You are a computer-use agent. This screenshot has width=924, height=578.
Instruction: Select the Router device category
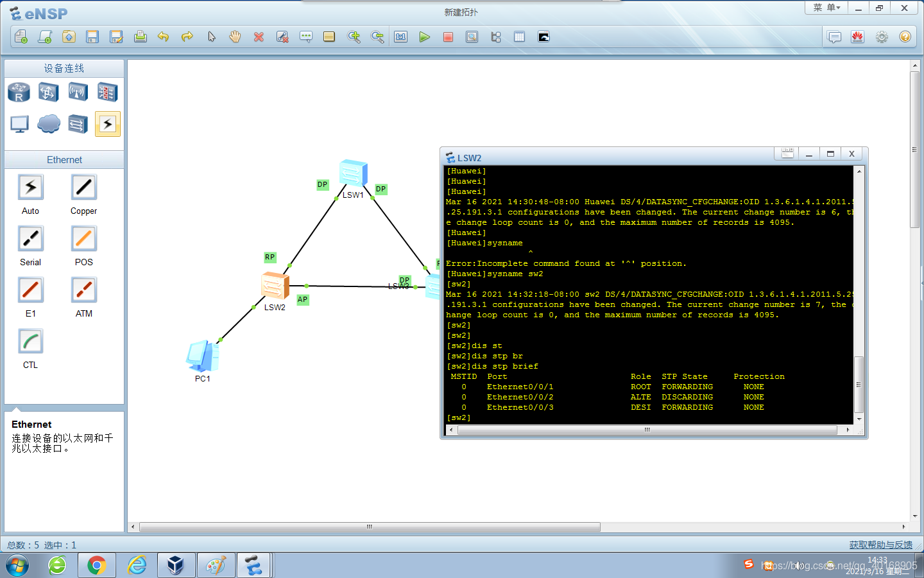click(19, 92)
